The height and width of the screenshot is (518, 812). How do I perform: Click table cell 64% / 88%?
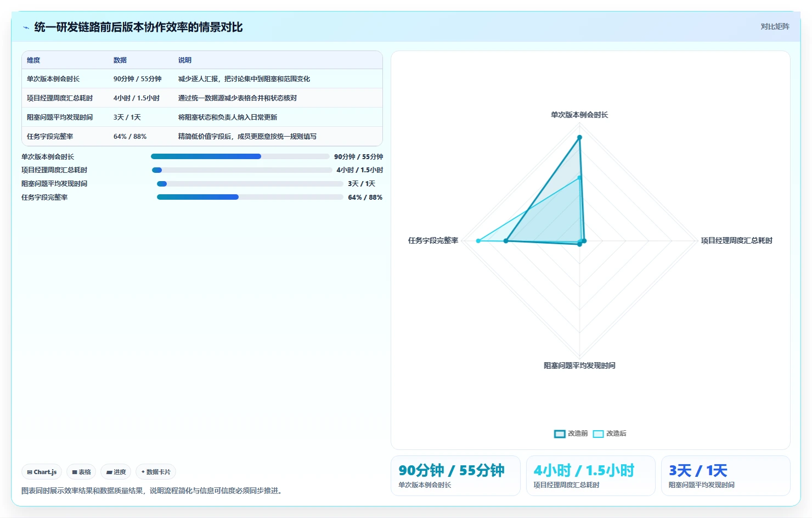[x=130, y=137]
